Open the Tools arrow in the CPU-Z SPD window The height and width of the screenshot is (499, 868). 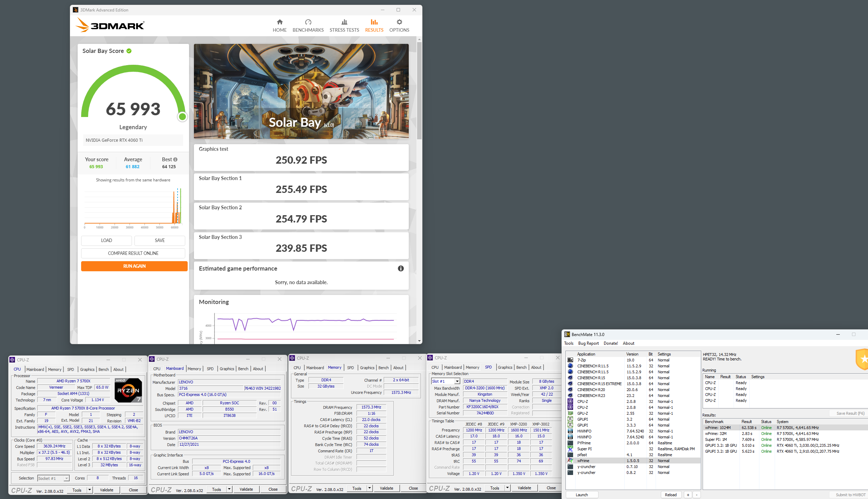[x=507, y=488]
